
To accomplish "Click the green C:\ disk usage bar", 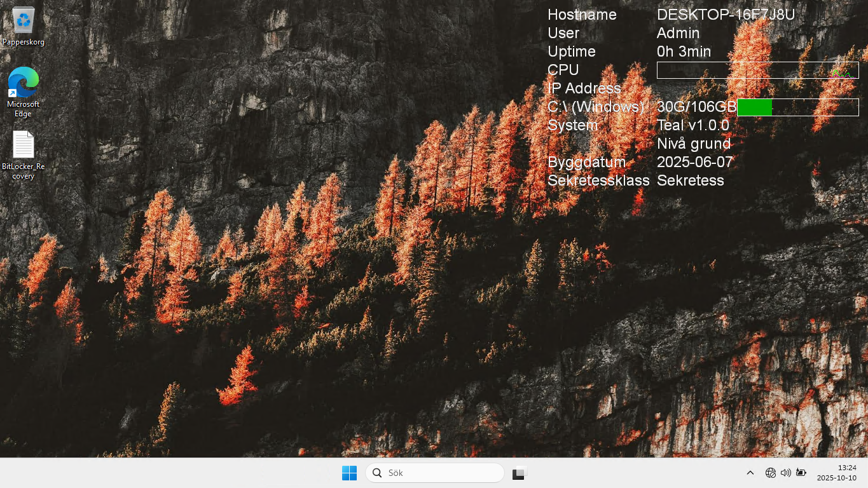I will 754,107.
